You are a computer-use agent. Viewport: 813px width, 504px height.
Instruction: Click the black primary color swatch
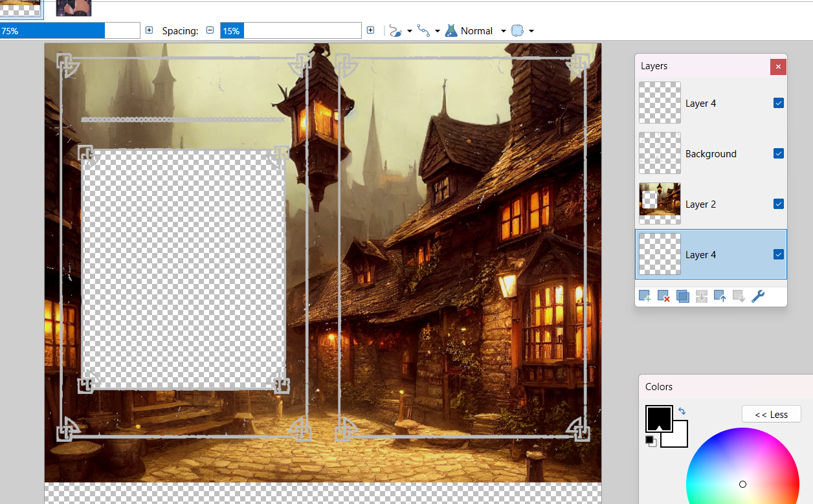click(658, 418)
